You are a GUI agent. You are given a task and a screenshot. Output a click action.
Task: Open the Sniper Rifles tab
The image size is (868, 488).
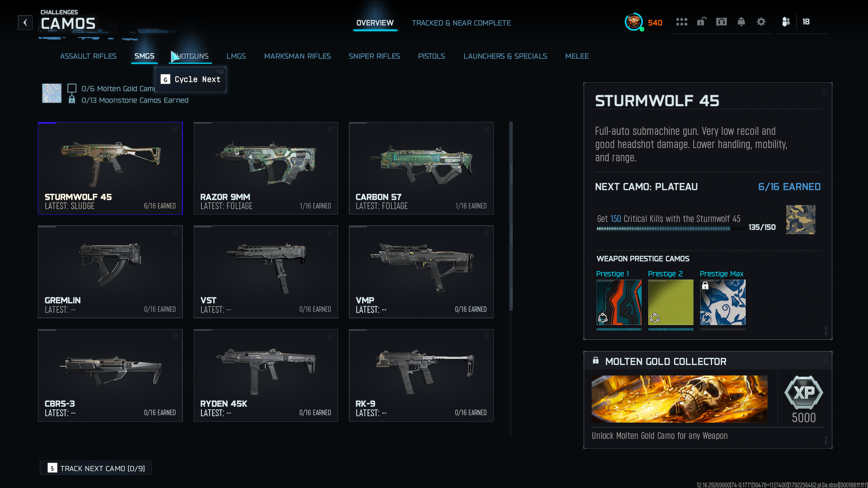(x=374, y=56)
